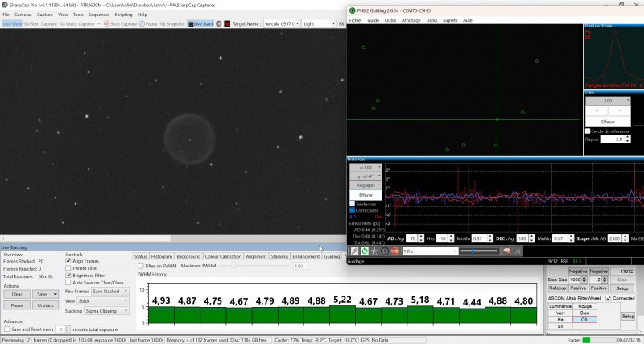Toggle Cercle de référence checkbox

coord(588,131)
